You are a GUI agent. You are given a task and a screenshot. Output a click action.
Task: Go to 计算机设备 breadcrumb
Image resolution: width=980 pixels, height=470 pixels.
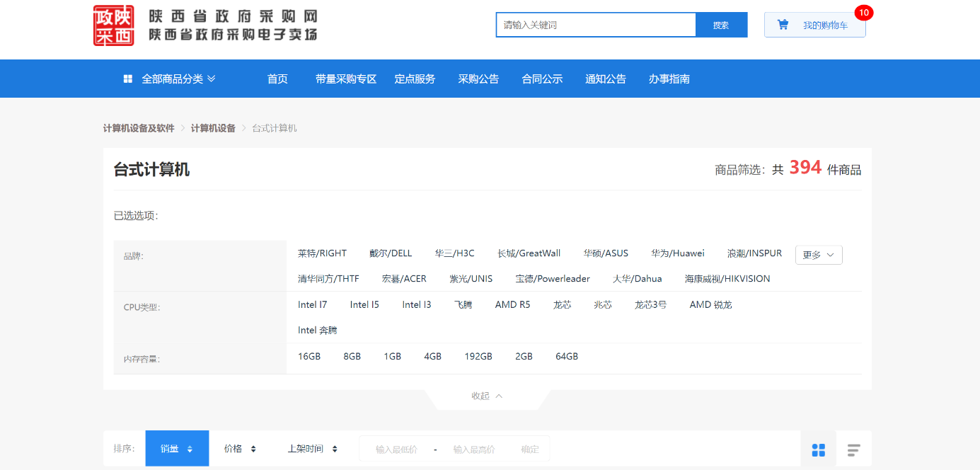(213, 128)
